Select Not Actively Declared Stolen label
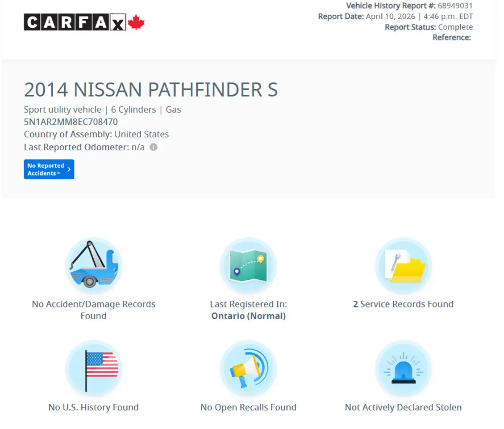 pos(404,407)
